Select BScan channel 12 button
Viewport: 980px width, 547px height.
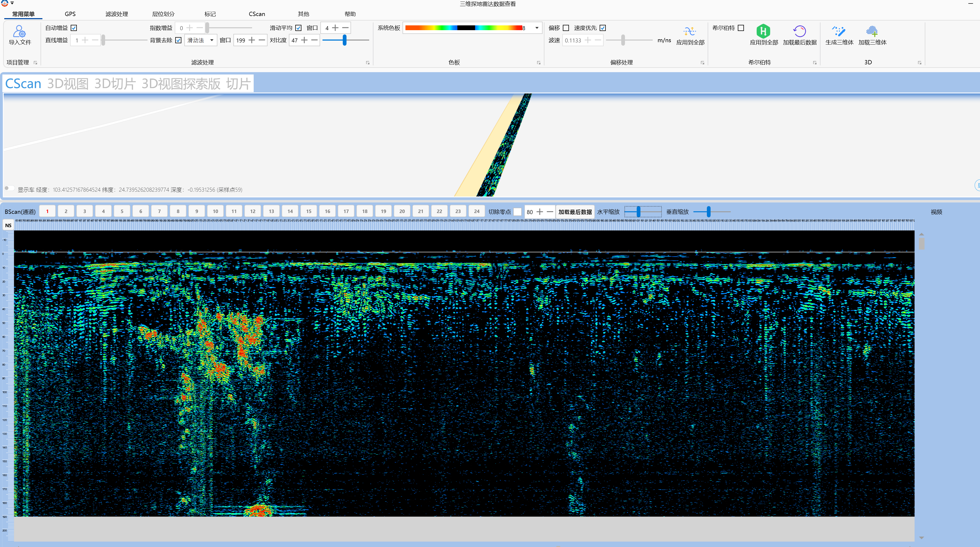pyautogui.click(x=253, y=212)
